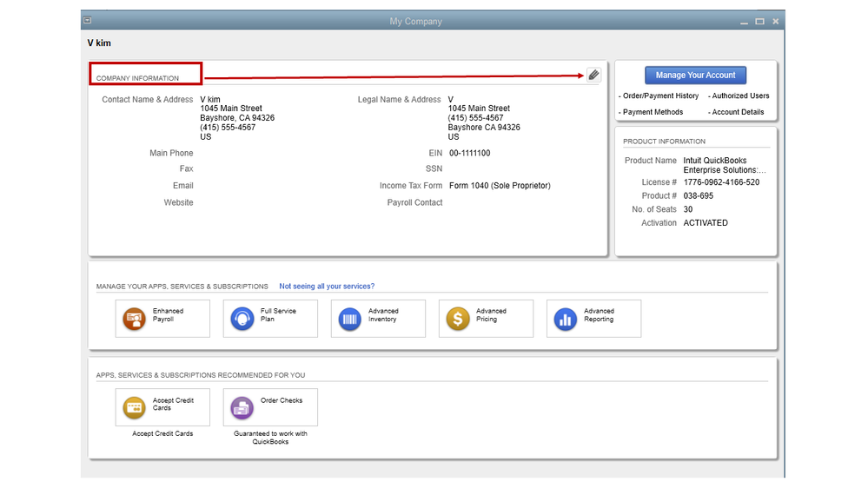Click the 'No. of Seats' value 30

(x=688, y=209)
